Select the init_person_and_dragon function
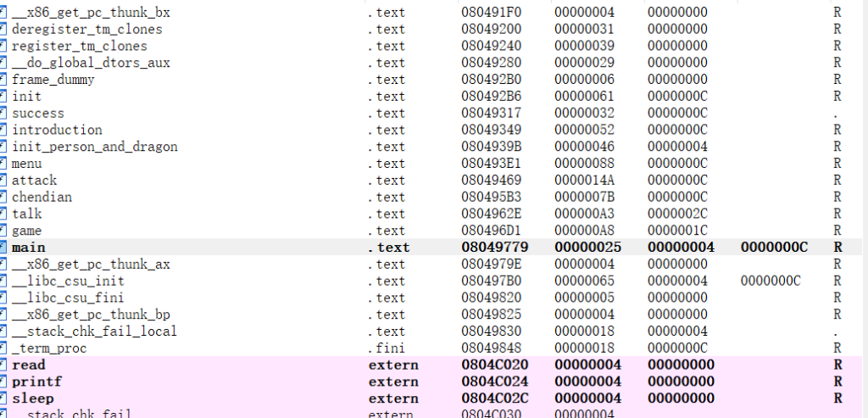The width and height of the screenshot is (868, 418). [94, 147]
